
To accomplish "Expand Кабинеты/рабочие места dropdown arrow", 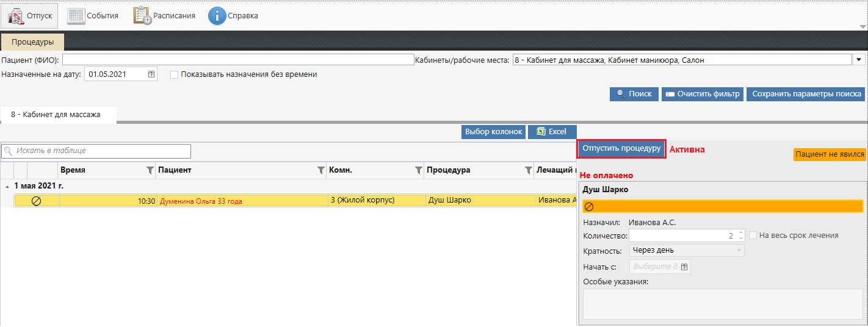I will pos(859,60).
